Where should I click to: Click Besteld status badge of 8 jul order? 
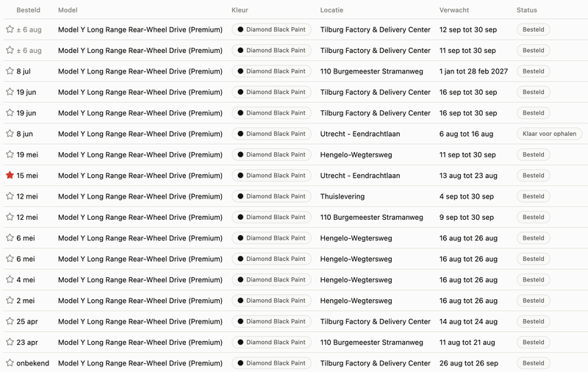534,71
